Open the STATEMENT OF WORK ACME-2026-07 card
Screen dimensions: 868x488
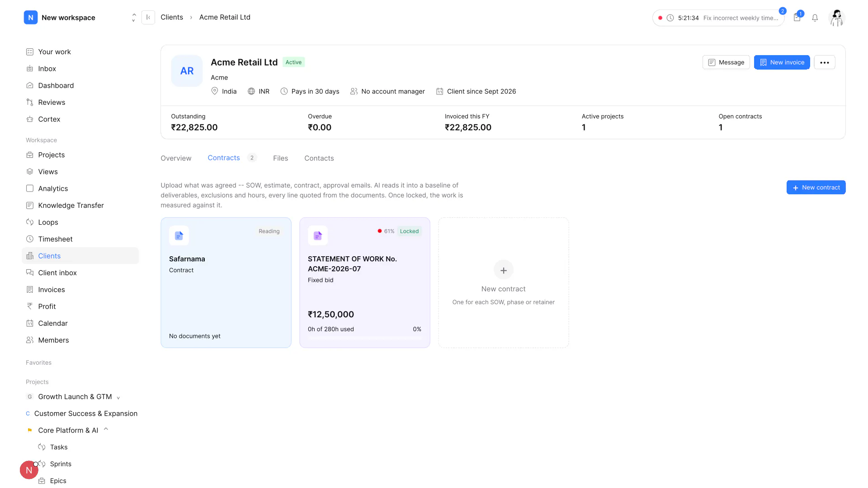365,283
